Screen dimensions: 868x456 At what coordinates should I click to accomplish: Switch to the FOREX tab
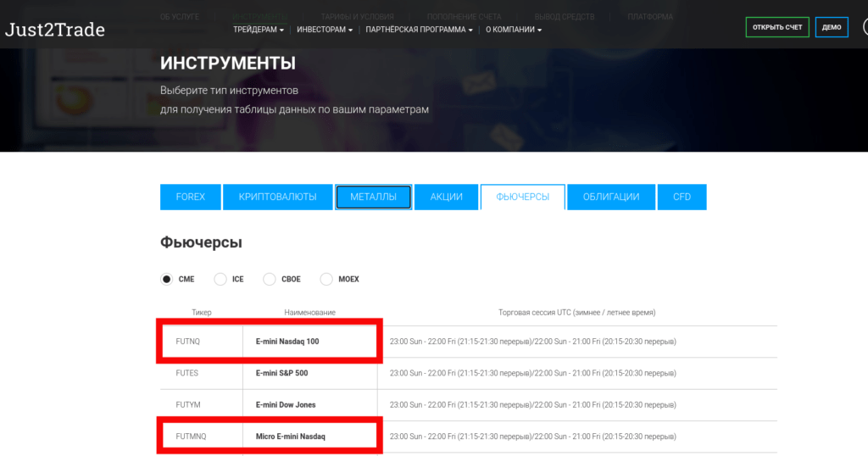pos(190,197)
